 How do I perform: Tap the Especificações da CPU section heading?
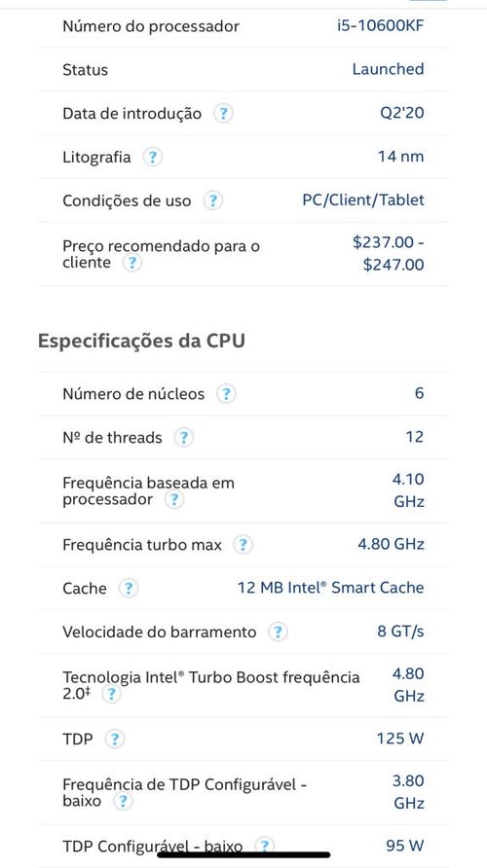click(141, 341)
